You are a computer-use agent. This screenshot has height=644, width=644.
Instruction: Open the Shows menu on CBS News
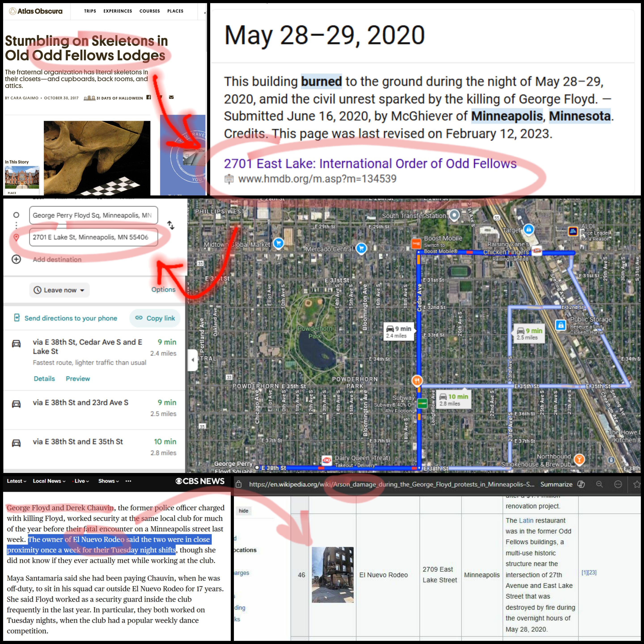tap(108, 481)
